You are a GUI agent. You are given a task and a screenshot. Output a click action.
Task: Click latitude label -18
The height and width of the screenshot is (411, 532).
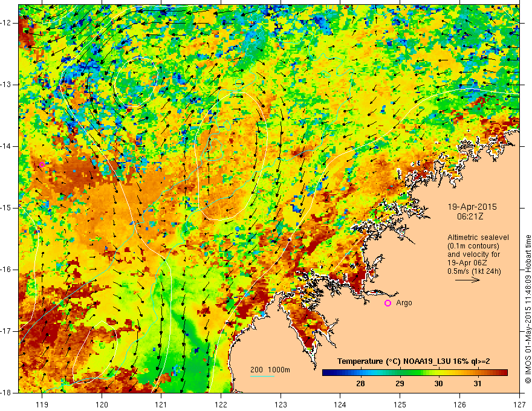click(x=7, y=393)
